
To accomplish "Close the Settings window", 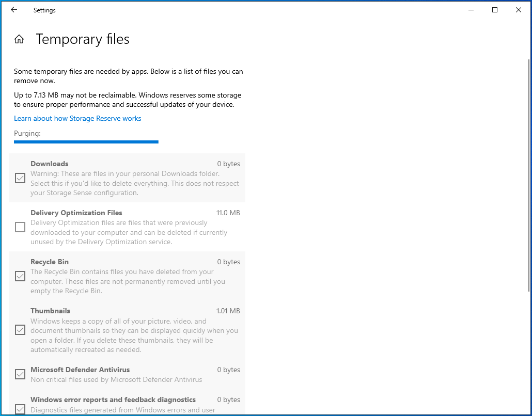I will (x=519, y=10).
